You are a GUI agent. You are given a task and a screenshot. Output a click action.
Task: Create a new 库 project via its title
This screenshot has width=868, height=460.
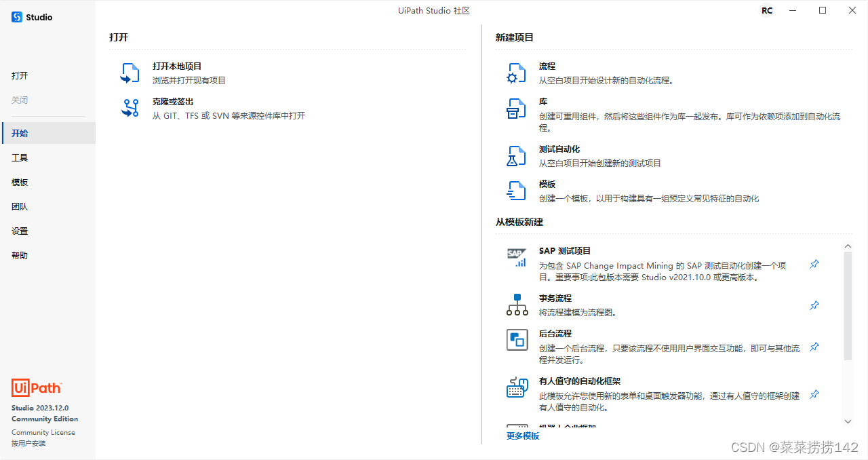tap(543, 102)
